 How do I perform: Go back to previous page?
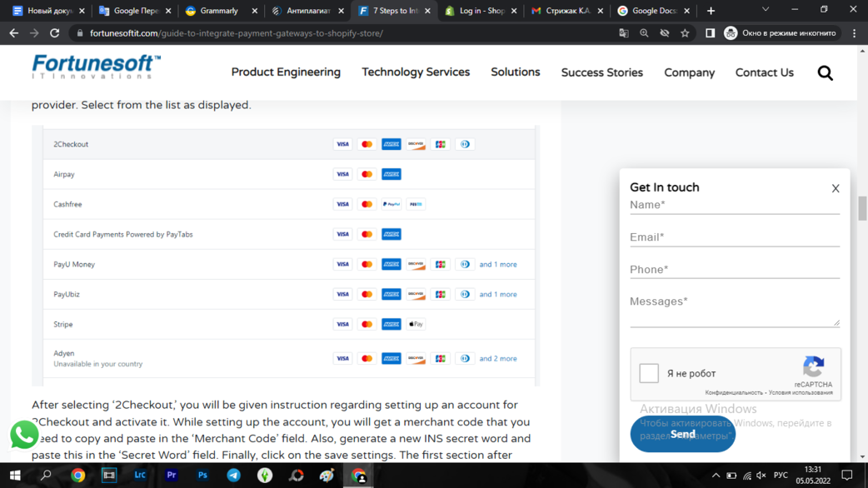click(x=14, y=33)
